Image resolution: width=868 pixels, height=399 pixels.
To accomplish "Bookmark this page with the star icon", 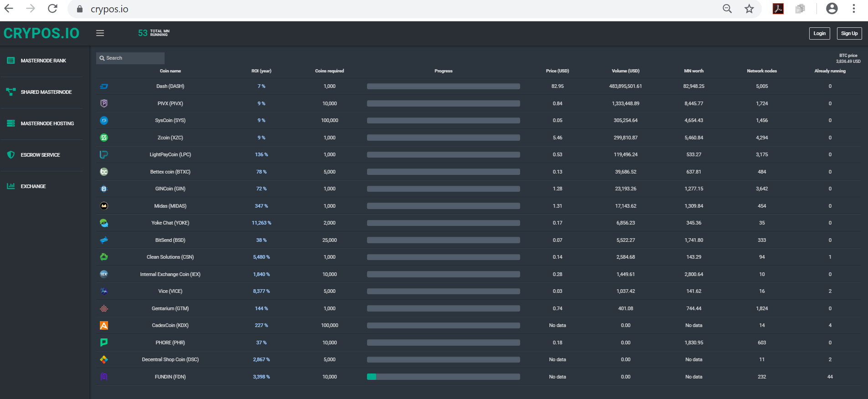I will 749,9.
